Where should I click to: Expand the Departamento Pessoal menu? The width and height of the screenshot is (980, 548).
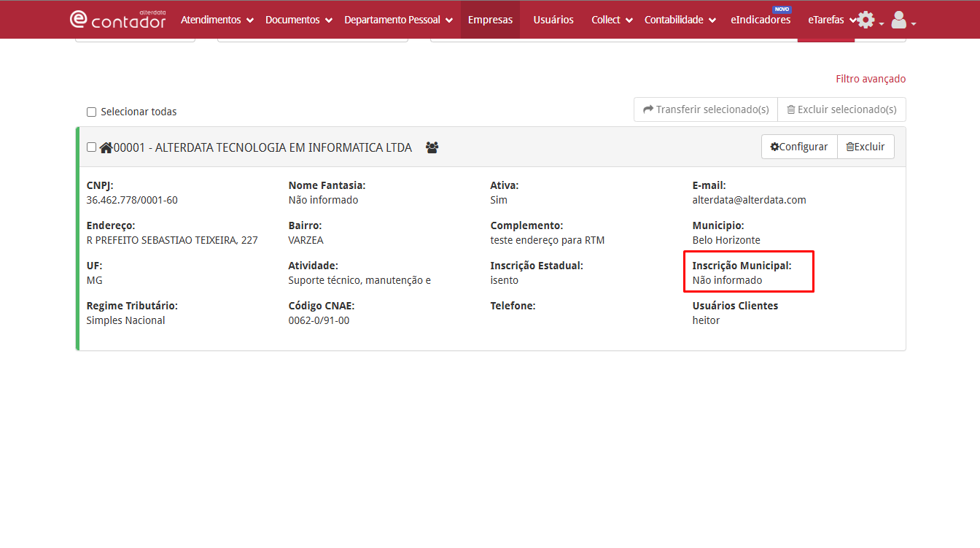point(399,20)
